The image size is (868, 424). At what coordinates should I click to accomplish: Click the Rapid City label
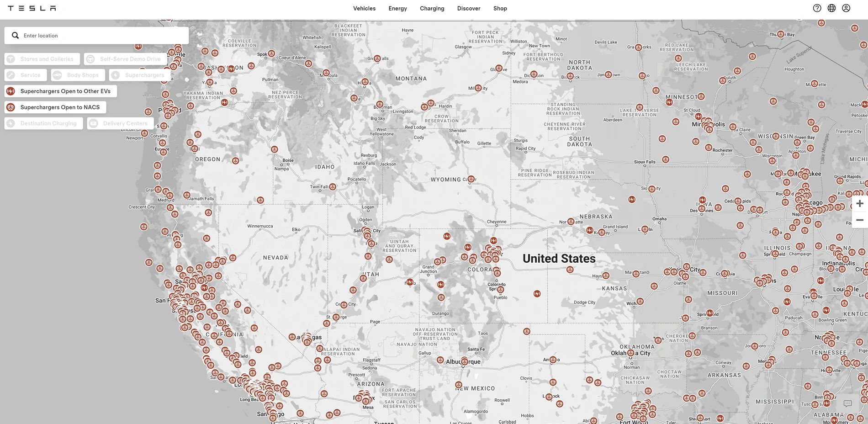pyautogui.click(x=525, y=148)
